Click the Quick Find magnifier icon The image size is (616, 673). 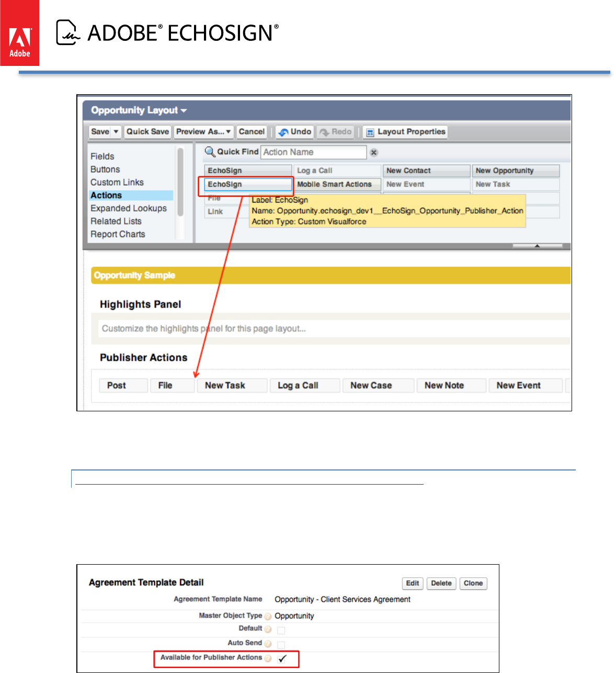click(210, 152)
